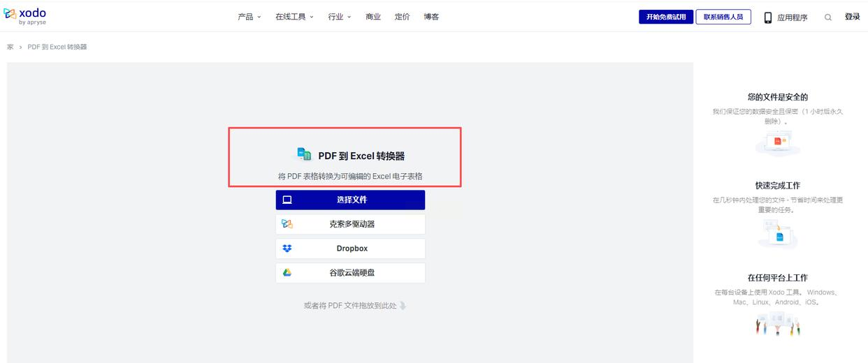Click the down arrow drop icon
The height and width of the screenshot is (363, 868).
[403, 306]
